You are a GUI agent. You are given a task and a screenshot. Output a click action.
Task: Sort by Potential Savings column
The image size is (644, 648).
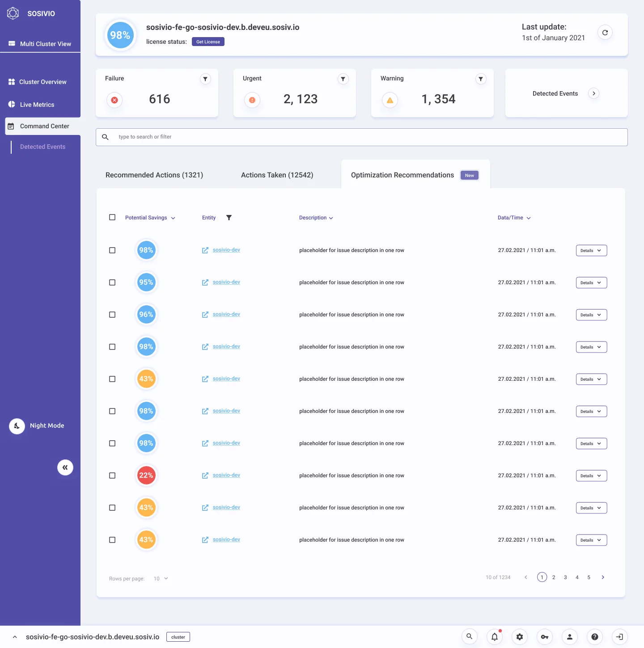pyautogui.click(x=150, y=218)
